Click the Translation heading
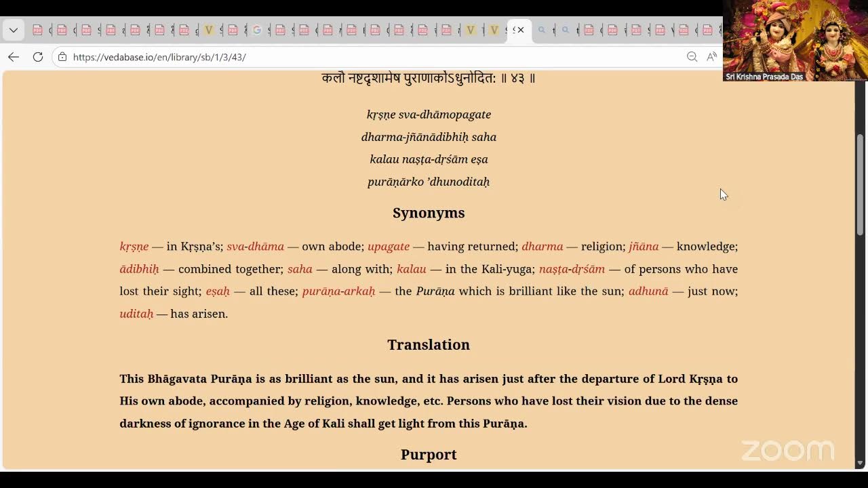868x488 pixels. (429, 344)
